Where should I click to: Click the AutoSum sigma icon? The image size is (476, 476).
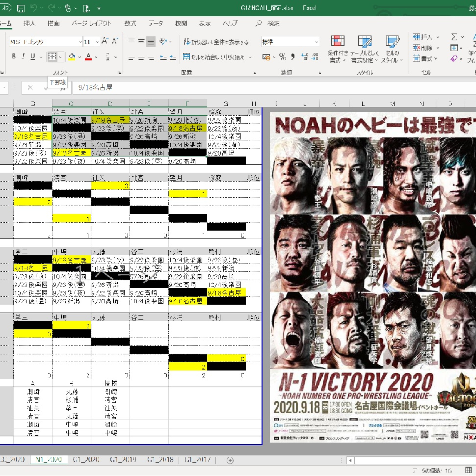point(454,37)
